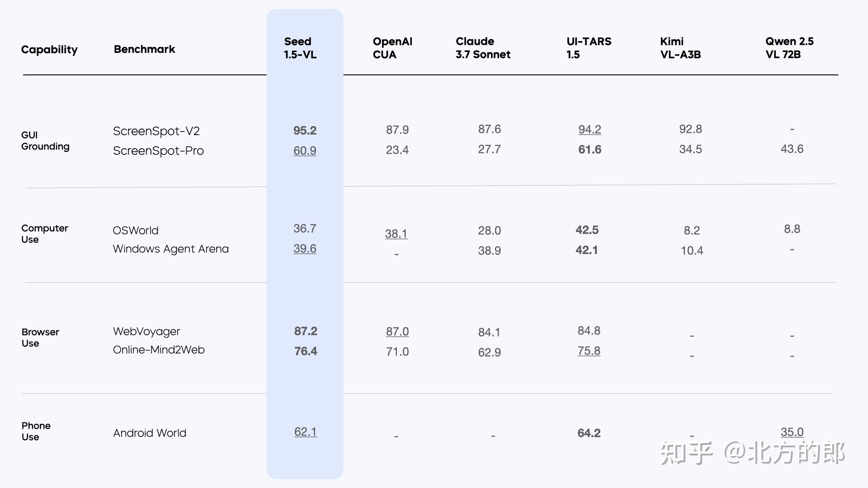The width and height of the screenshot is (868, 488).
Task: Click the Windows Agent Arena benchmark name
Action: (x=170, y=249)
